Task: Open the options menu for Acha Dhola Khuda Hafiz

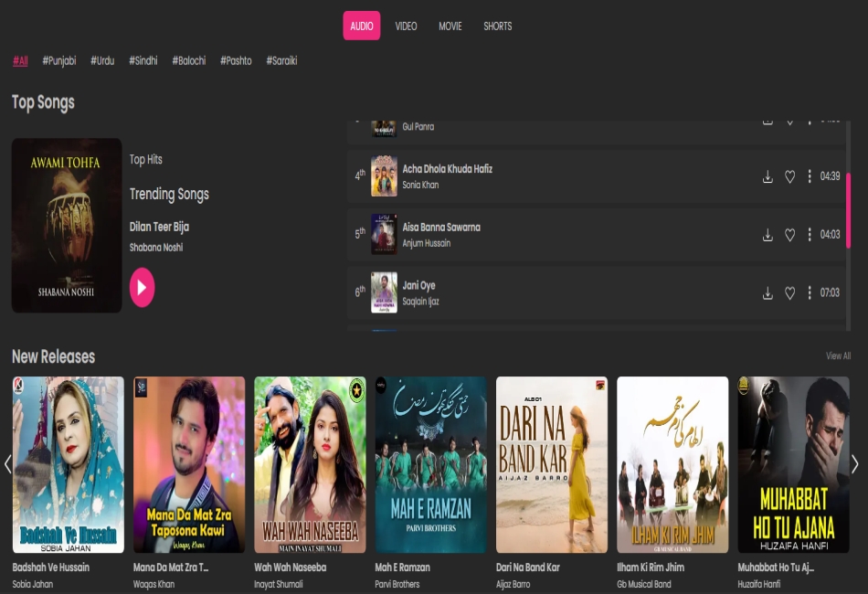Action: 810,176
